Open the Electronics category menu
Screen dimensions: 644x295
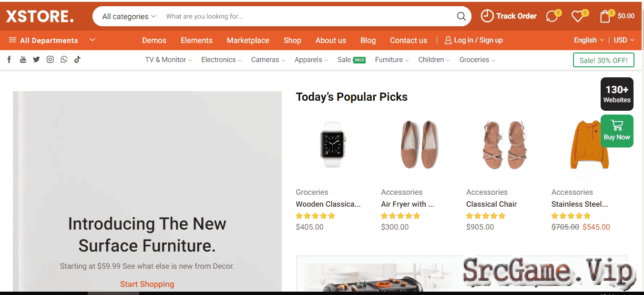(x=222, y=60)
